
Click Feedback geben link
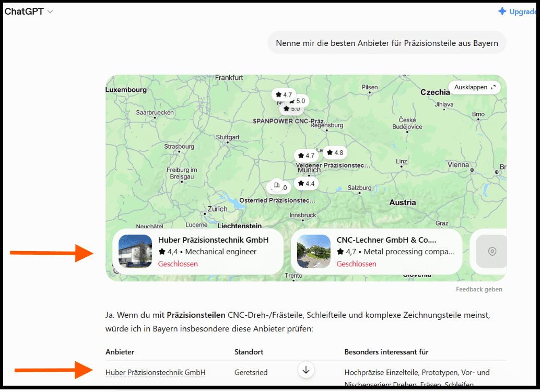479,289
